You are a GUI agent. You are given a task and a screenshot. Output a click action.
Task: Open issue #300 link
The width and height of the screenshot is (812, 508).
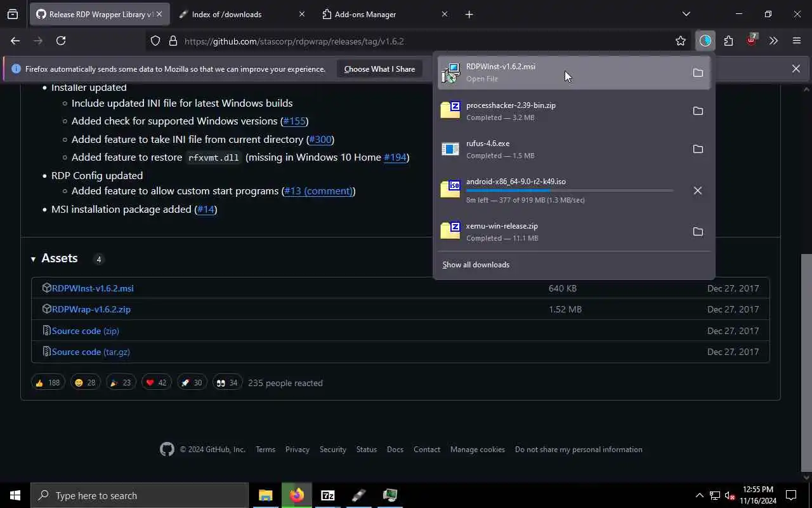320,139
